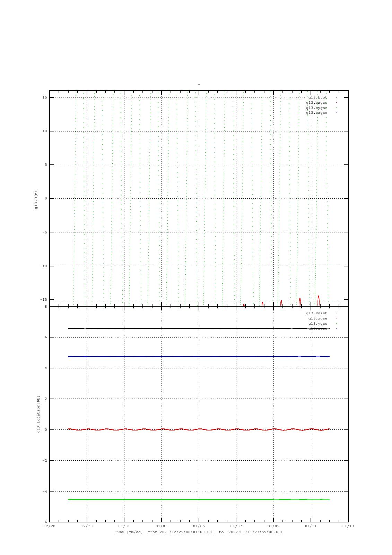Click the 4 tick on location axis
This screenshot has height=555, width=392.
[x=46, y=368]
